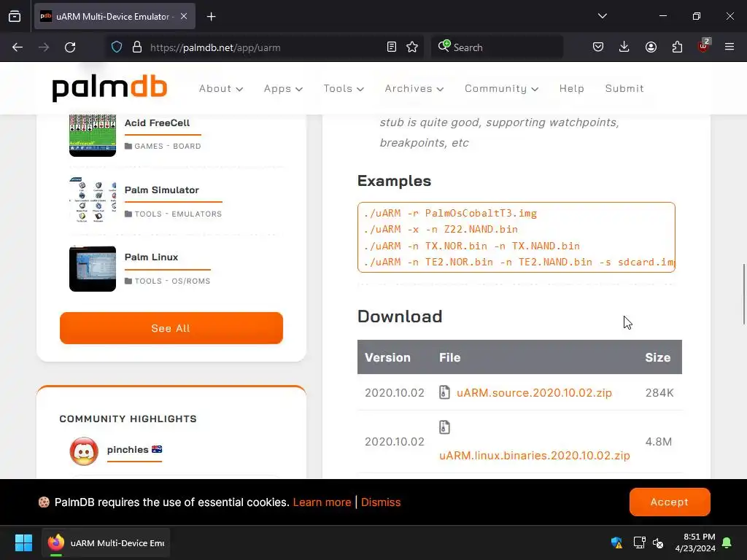Viewport: 747px width, 560px height.
Task: Click the See All button
Action: [x=171, y=328]
